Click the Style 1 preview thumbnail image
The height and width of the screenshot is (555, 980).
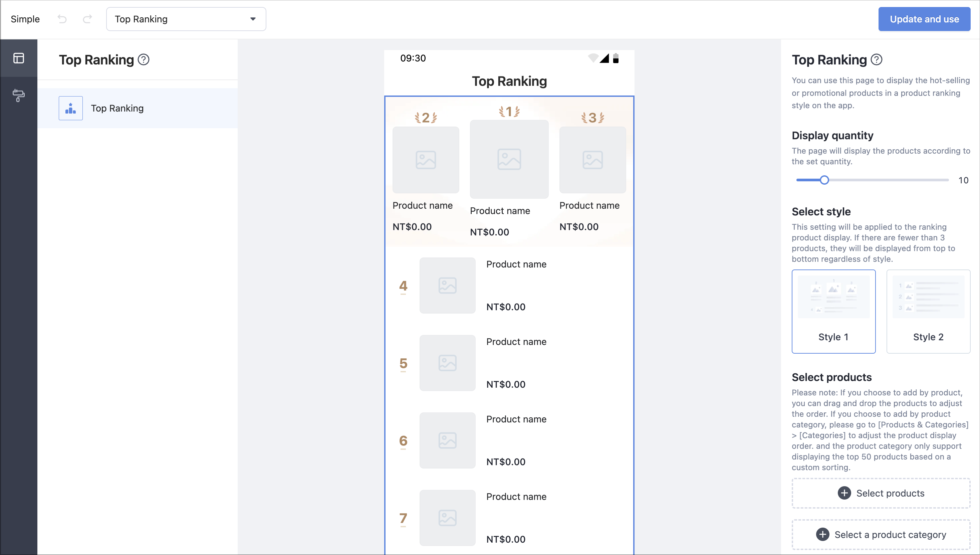834,297
